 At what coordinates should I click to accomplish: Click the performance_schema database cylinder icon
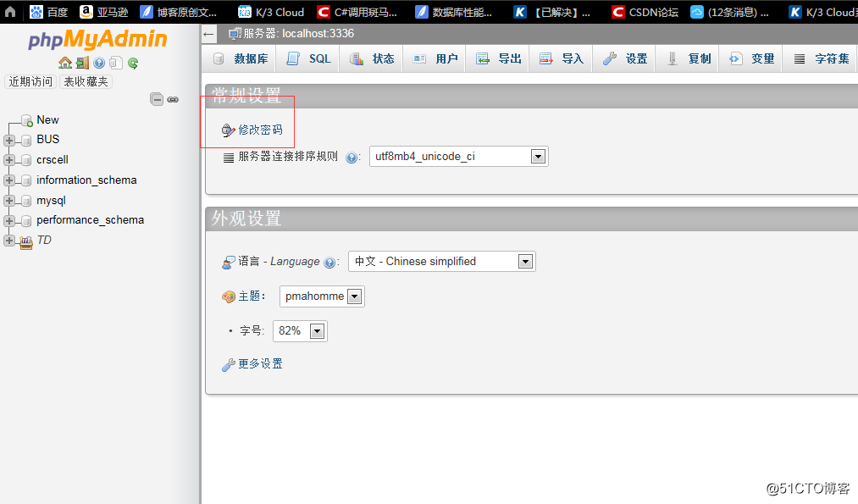tap(26, 221)
